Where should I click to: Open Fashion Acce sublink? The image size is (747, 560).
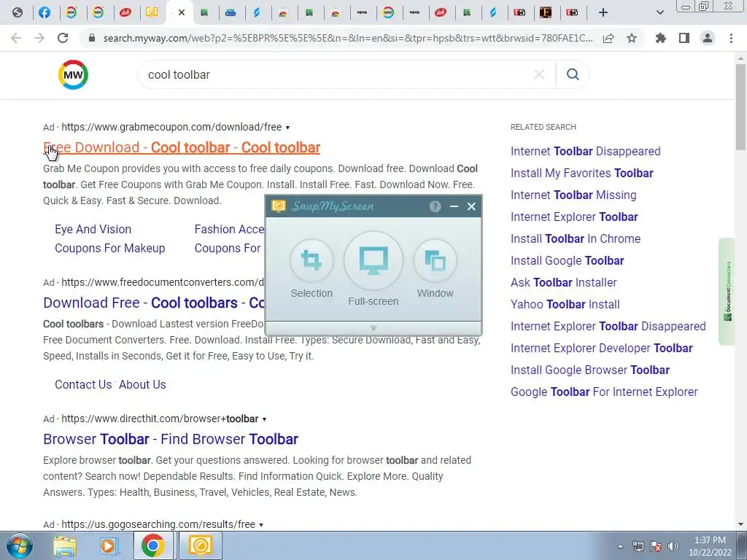pos(229,229)
